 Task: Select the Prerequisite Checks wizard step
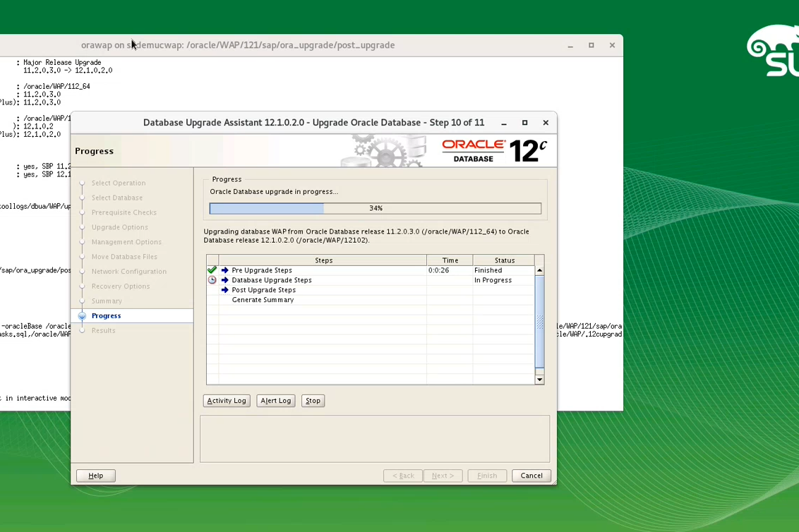[x=124, y=212]
